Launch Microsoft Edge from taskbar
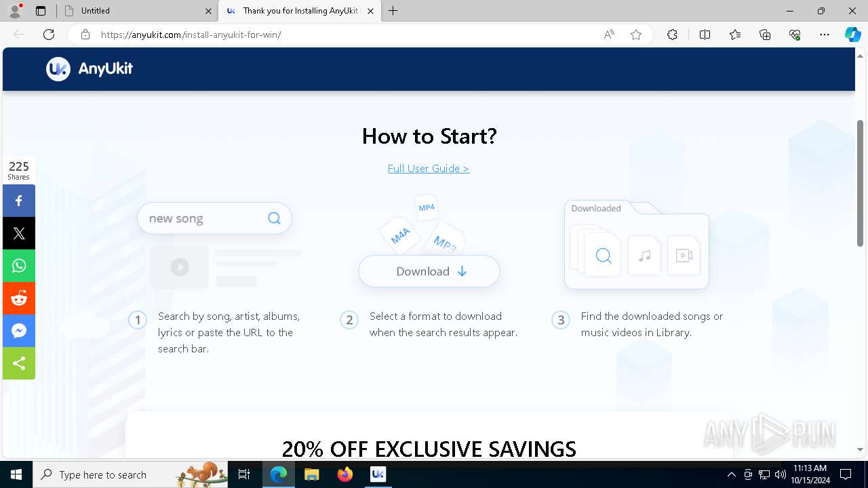Viewport: 868px width, 488px height. coord(279,474)
